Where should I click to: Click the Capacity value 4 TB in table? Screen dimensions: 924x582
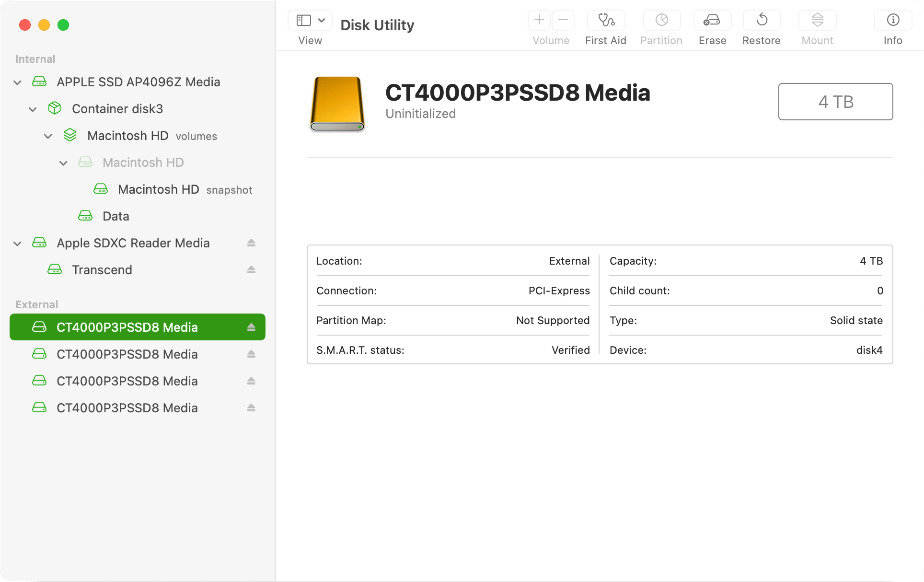click(x=871, y=261)
